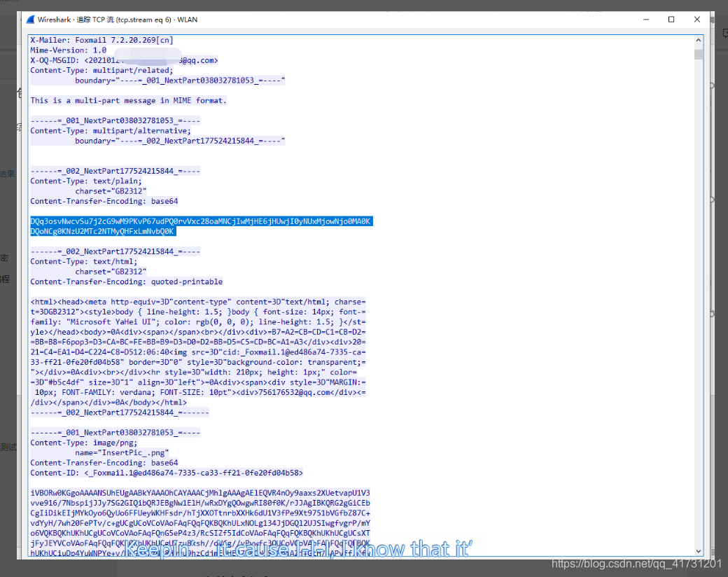Click boundary 001_NextPart038032781053 quoted line
The height and width of the screenshot is (577, 728).
coord(180,81)
